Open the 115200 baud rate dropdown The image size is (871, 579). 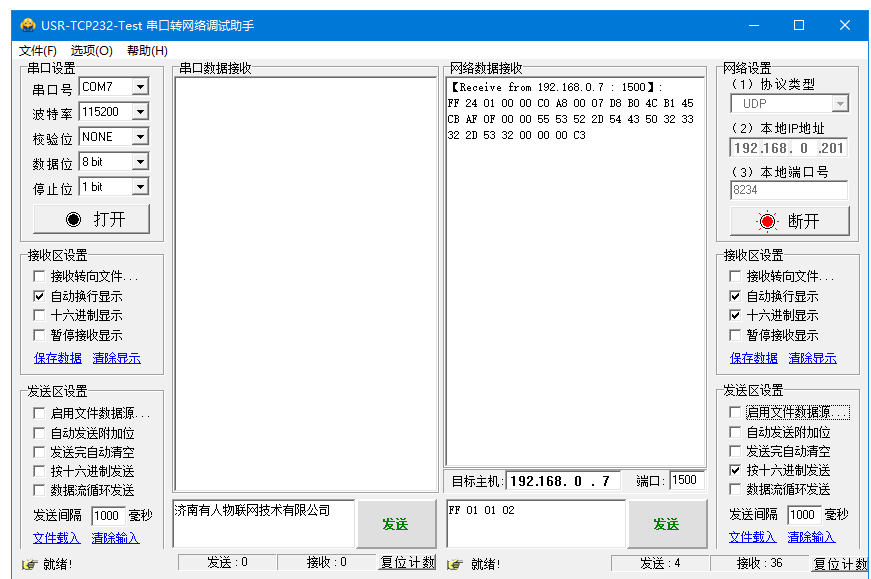coord(140,112)
